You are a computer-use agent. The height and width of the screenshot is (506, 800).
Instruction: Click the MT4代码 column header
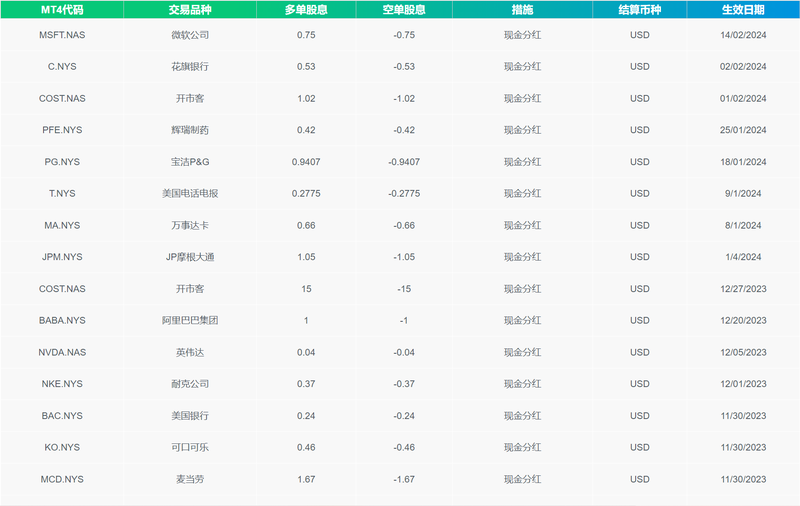[62, 10]
